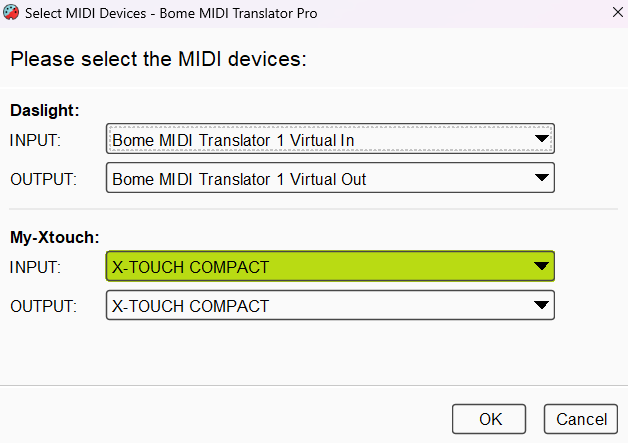Image resolution: width=628 pixels, height=443 pixels.
Task: Click the Daslight INPUT dropdown arrow
Action: pyautogui.click(x=541, y=140)
